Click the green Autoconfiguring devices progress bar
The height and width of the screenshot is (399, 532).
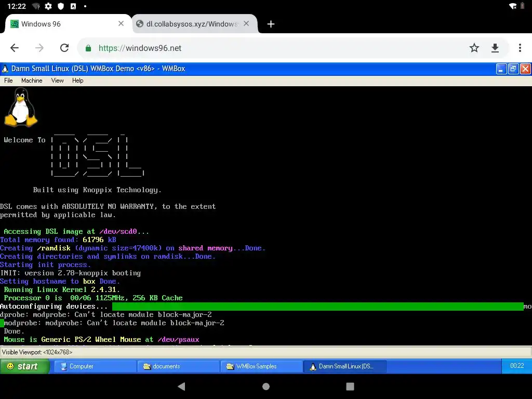pyautogui.click(x=318, y=307)
